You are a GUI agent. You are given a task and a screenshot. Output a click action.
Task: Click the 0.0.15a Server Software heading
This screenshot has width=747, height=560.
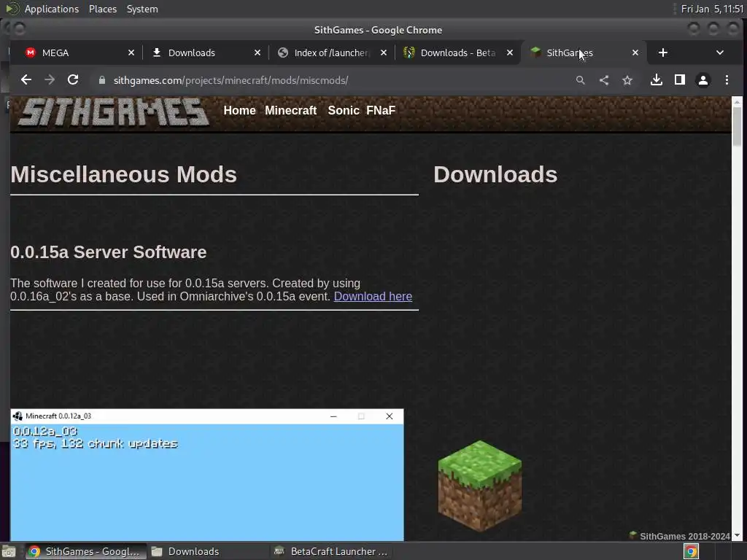(x=109, y=252)
